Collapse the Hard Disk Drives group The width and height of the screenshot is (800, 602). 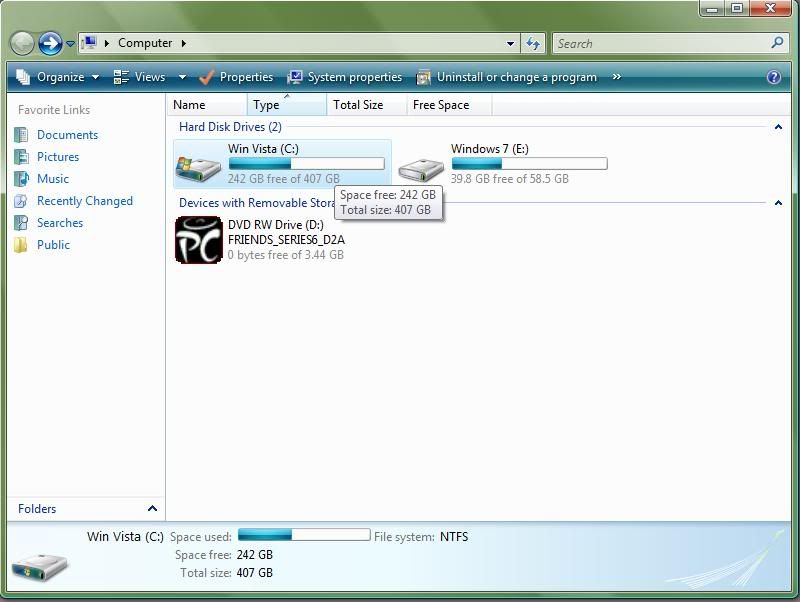(778, 127)
